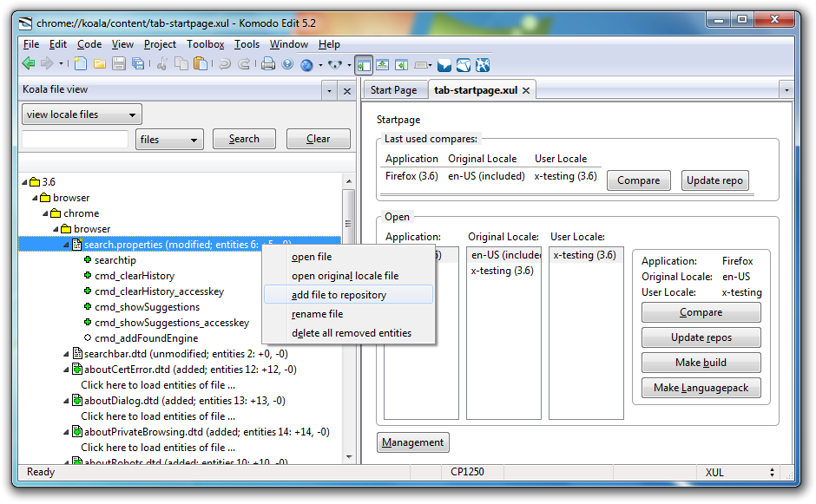The width and height of the screenshot is (816, 504).
Task: Open the Project menu
Action: click(x=160, y=44)
